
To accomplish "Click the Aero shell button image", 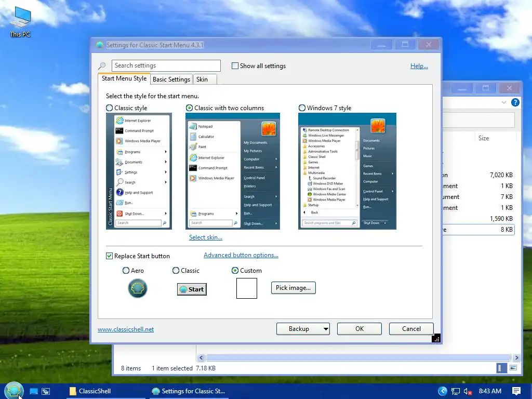I will pos(137,288).
